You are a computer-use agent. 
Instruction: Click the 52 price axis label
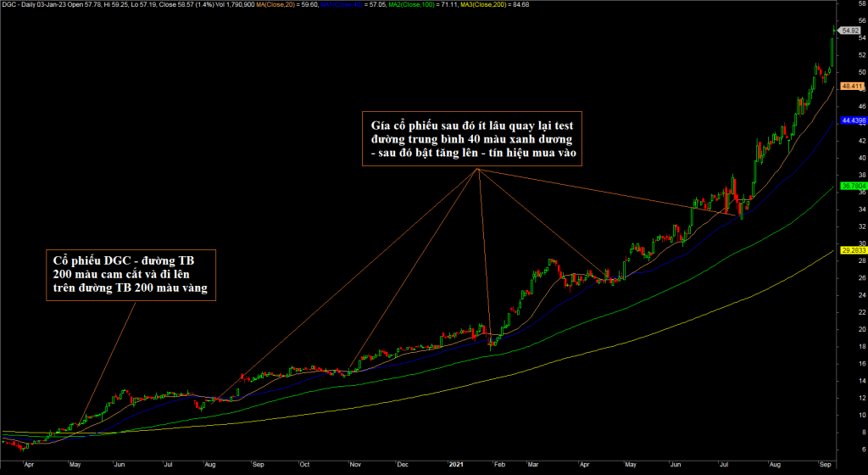862,55
